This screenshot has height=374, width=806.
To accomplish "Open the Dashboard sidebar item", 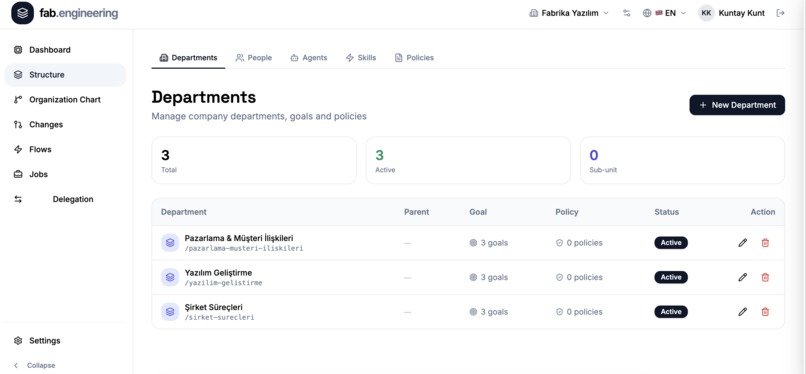I will coord(65,50).
